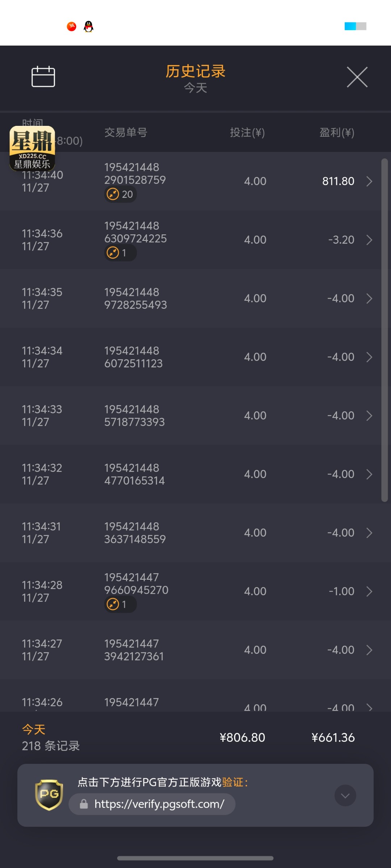
Task: Open details for the 11:34:35 record
Action: coord(369,298)
